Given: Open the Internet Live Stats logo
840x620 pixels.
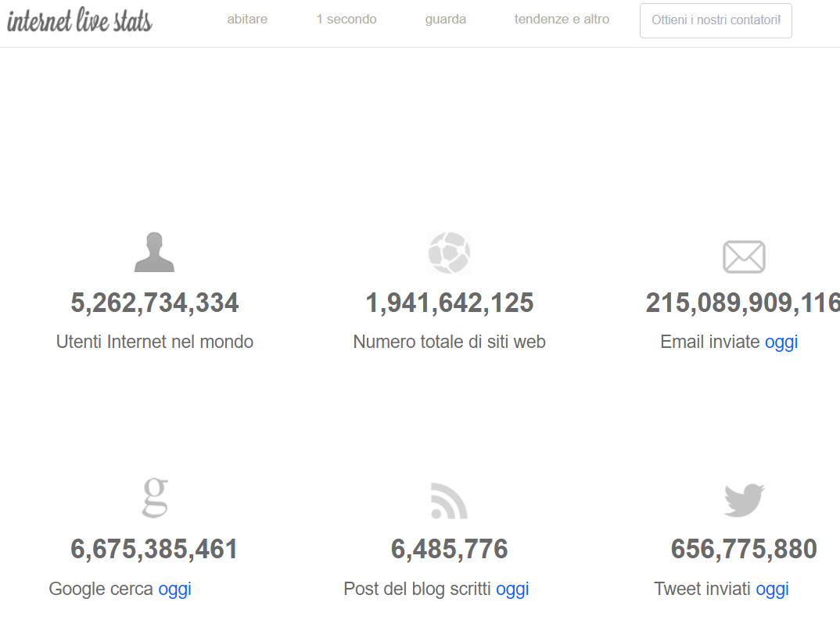Looking at the screenshot, I should [x=80, y=22].
